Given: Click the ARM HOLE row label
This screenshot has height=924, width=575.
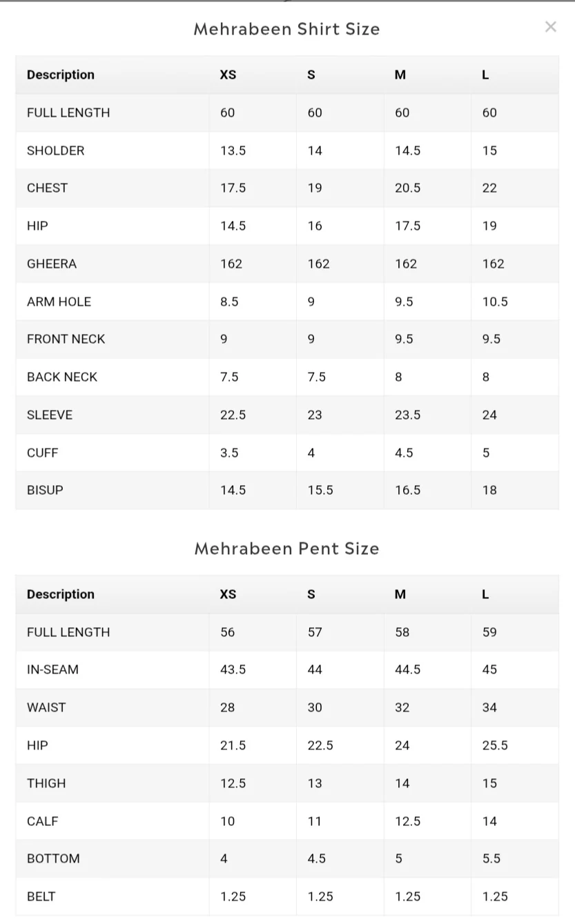Looking at the screenshot, I should tap(59, 302).
